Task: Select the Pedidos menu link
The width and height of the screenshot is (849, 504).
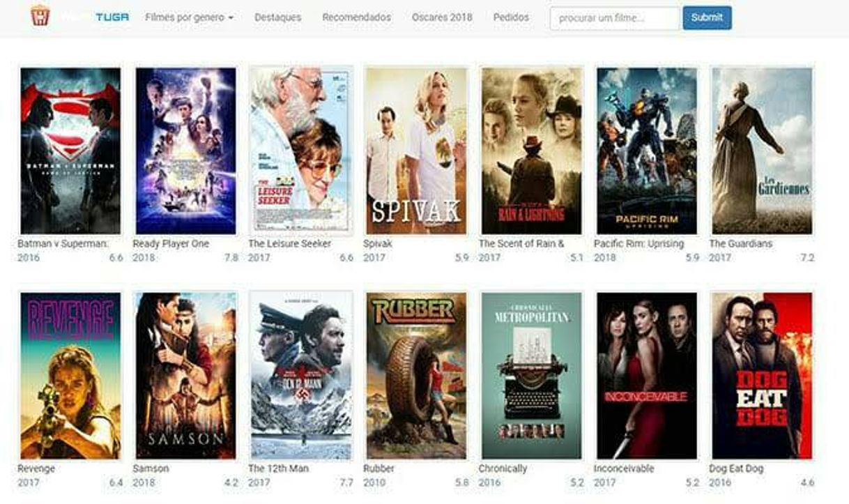Action: 511,17
